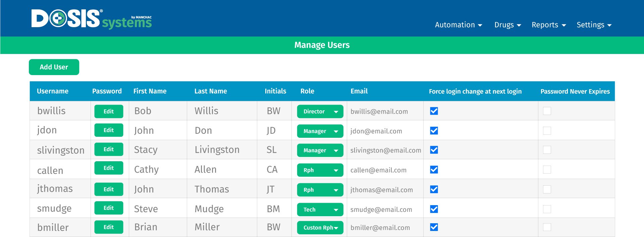Open the Manager role dropdown for jdon

point(320,131)
